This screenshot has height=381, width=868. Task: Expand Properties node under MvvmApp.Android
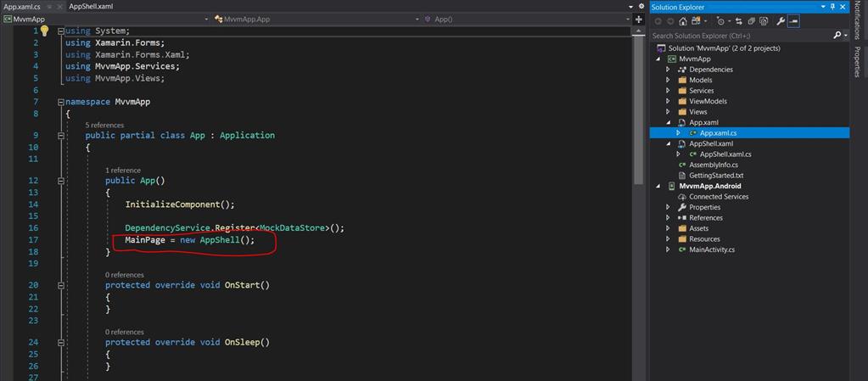click(x=668, y=207)
